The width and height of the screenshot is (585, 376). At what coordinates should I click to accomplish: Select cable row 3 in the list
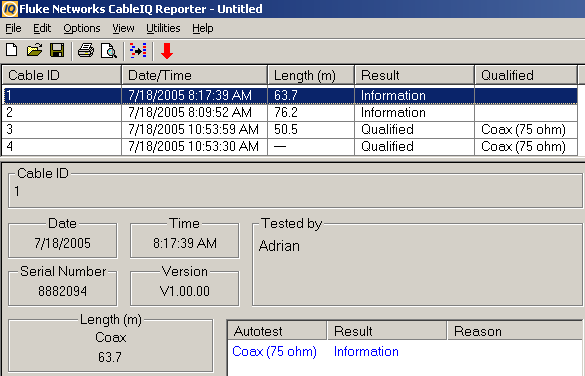click(290, 129)
